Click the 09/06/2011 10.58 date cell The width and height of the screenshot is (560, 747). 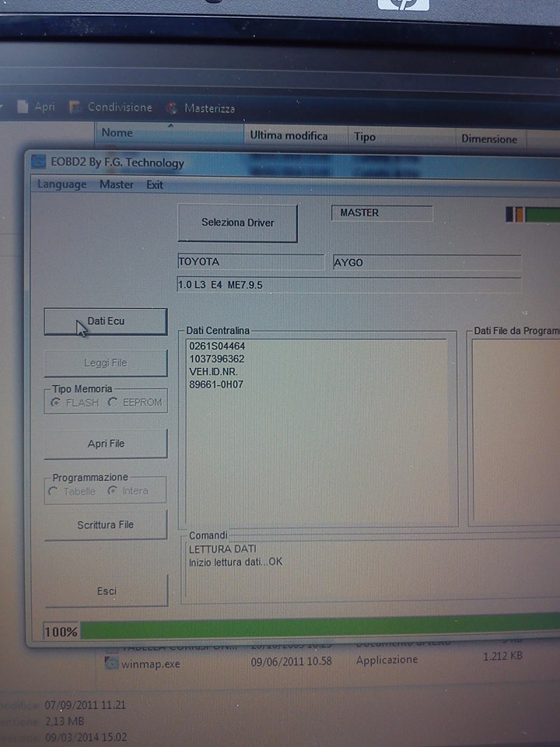[x=292, y=661]
